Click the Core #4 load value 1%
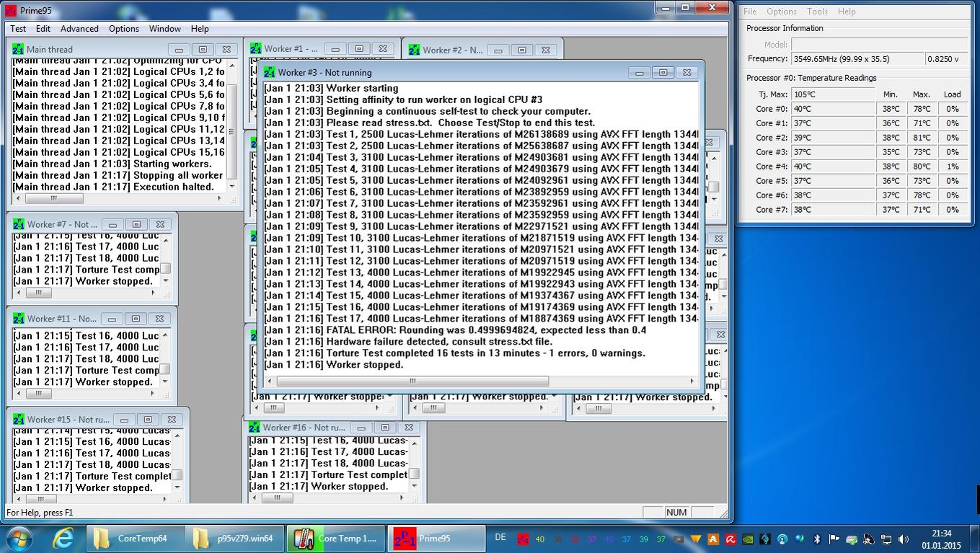 [x=952, y=167]
